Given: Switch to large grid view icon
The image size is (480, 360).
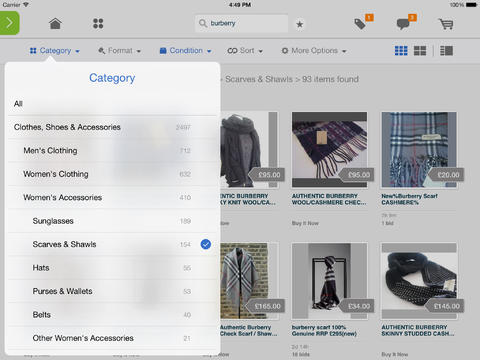Looking at the screenshot, I should 420,51.
